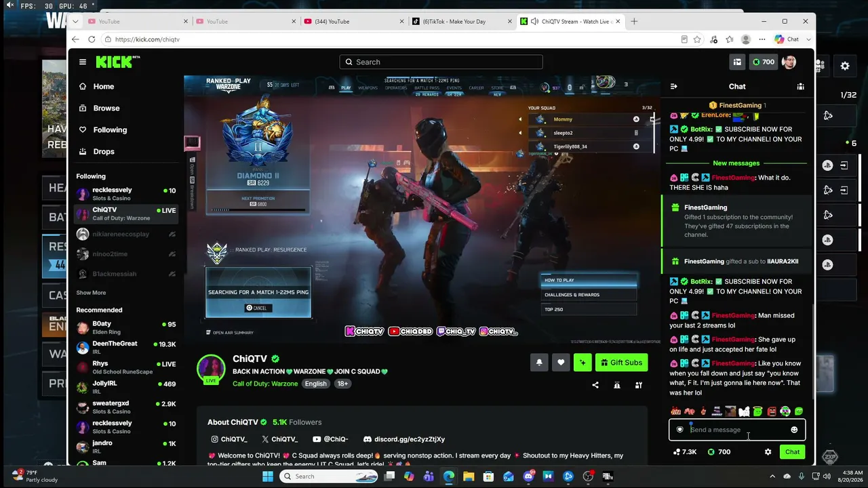The width and height of the screenshot is (868, 488).
Task: Go back in the browser
Action: [76, 39]
